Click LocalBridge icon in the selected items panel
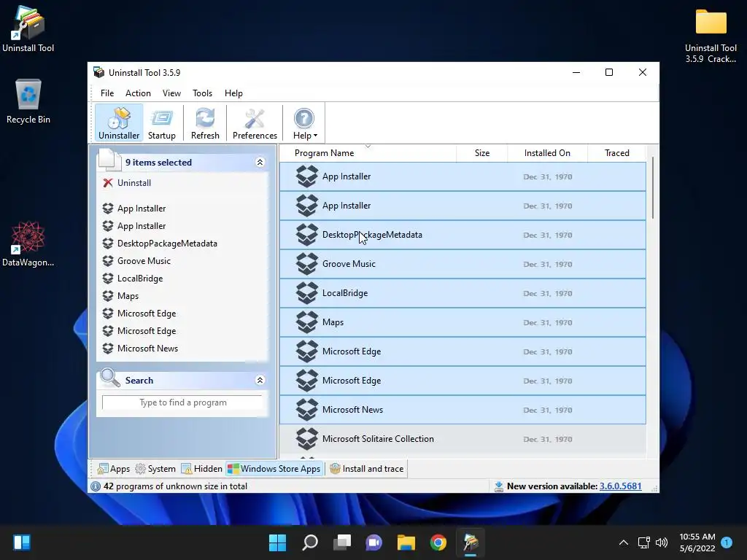The width and height of the screenshot is (747, 560). [x=108, y=278]
